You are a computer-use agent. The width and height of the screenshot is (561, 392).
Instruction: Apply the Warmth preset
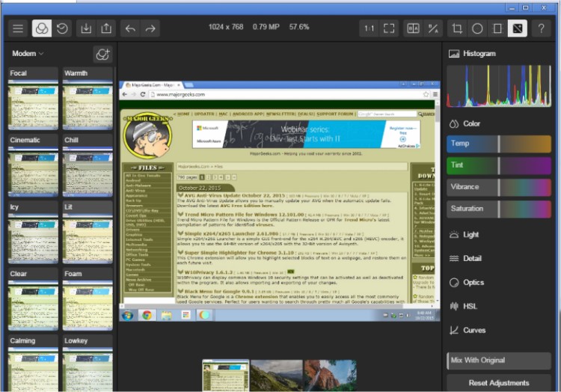pyautogui.click(x=88, y=98)
